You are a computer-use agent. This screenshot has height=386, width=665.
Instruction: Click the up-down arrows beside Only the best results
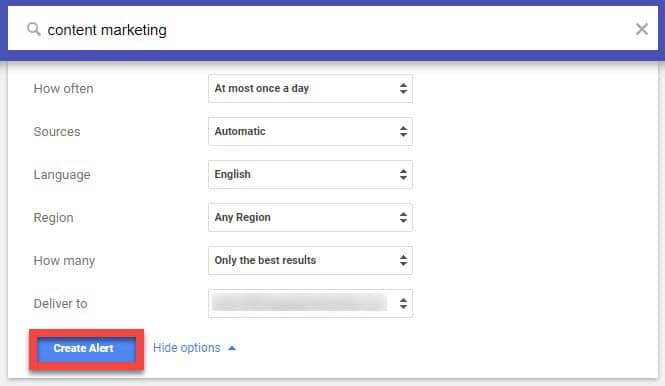pyautogui.click(x=403, y=260)
